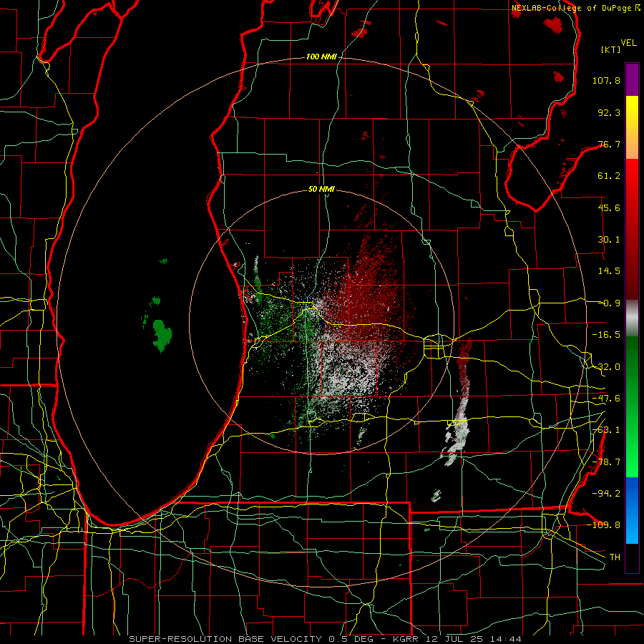Viewport: 644px width, 644px height.
Task: Click the VEL legend title
Action: tap(628, 43)
